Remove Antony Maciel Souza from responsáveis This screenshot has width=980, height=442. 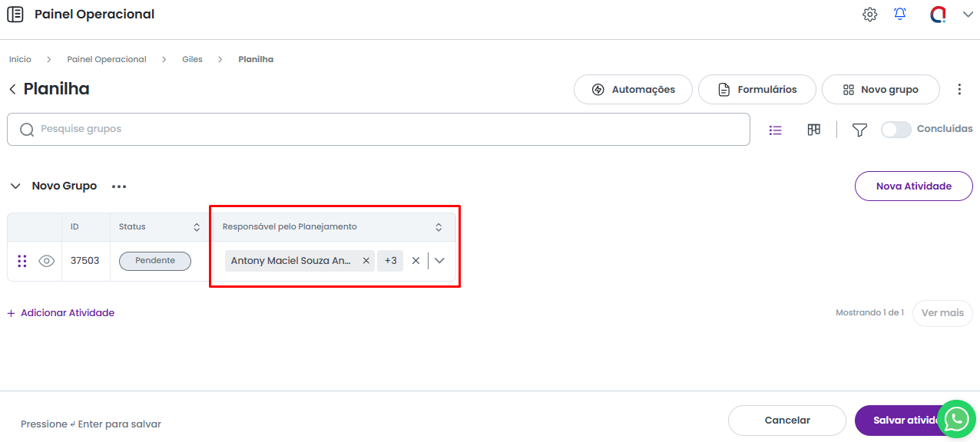pos(366,261)
